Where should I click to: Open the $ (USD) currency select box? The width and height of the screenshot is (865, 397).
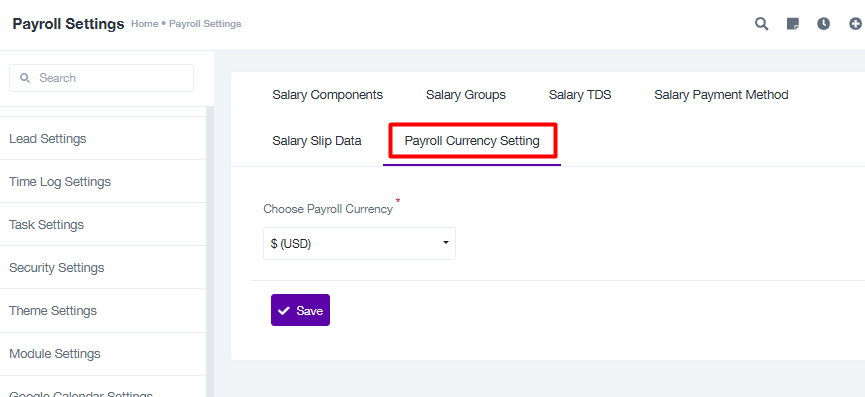[359, 243]
